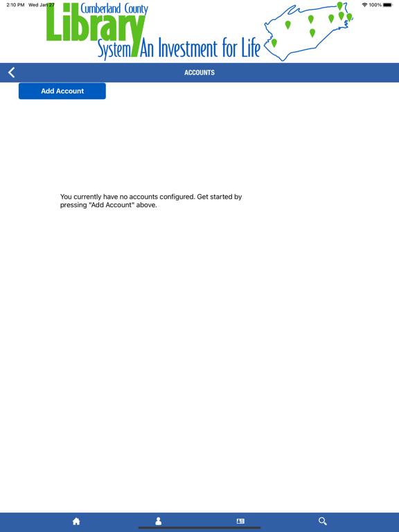Tap the Cumberland County Library System logo
Screen dimensions: 399x532
click(153, 31)
